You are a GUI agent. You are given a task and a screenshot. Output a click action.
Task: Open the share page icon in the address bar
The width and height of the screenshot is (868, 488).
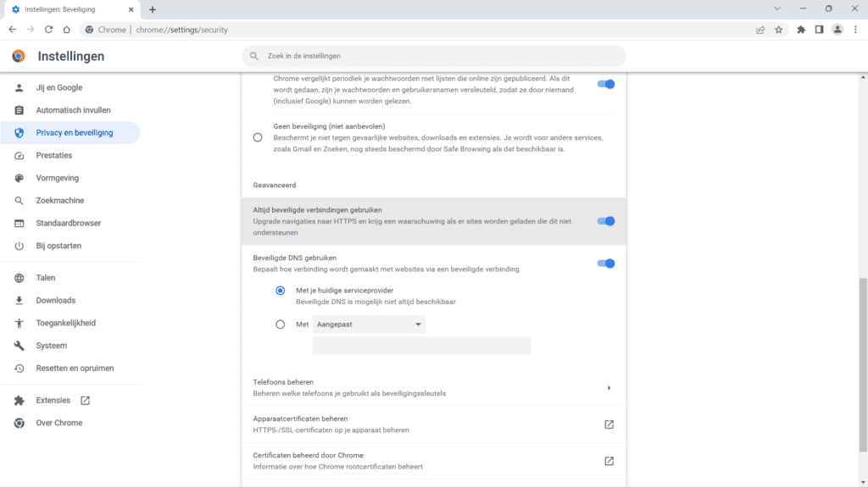[760, 30]
